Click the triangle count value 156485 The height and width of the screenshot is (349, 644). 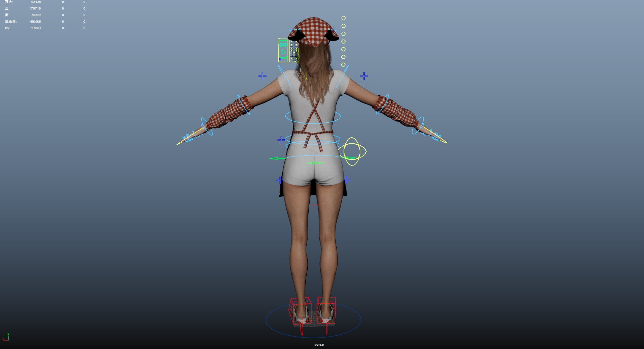[x=35, y=22]
